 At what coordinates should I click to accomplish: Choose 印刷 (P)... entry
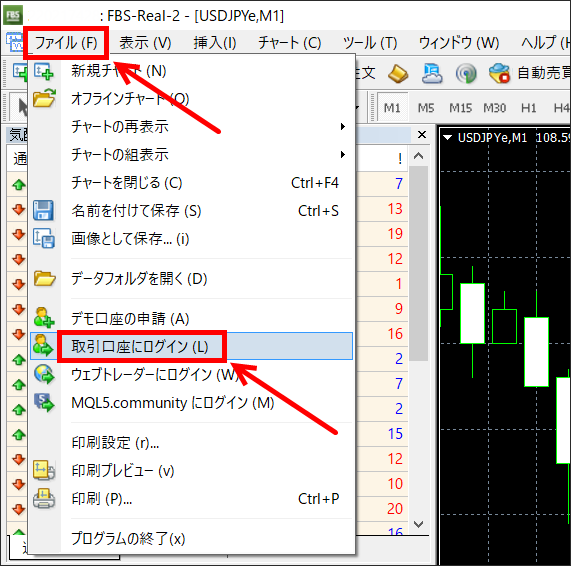click(x=192, y=499)
